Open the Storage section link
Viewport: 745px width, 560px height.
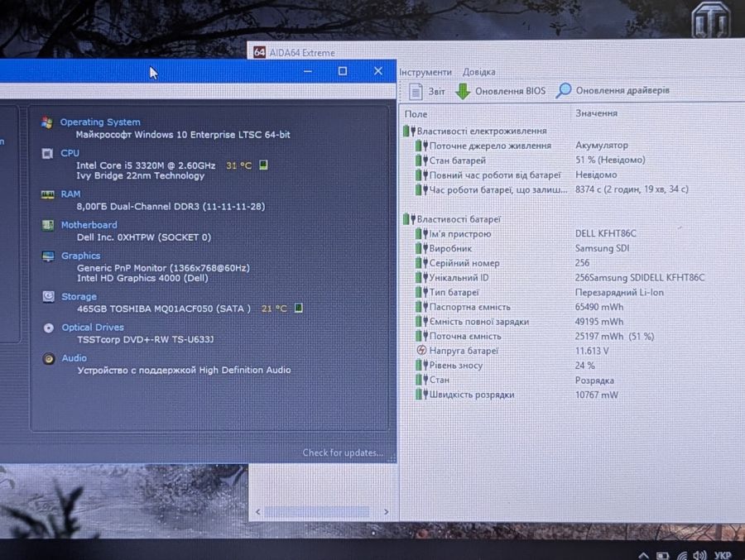pyautogui.click(x=79, y=296)
